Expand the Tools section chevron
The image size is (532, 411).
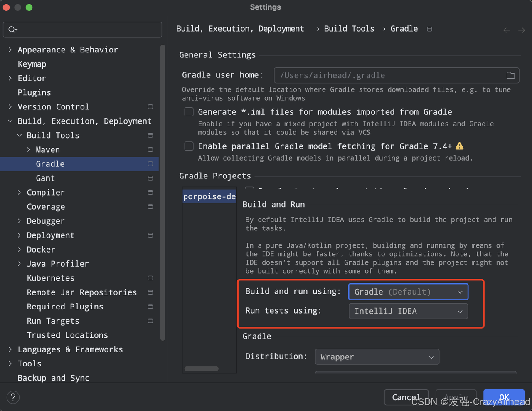(x=10, y=364)
